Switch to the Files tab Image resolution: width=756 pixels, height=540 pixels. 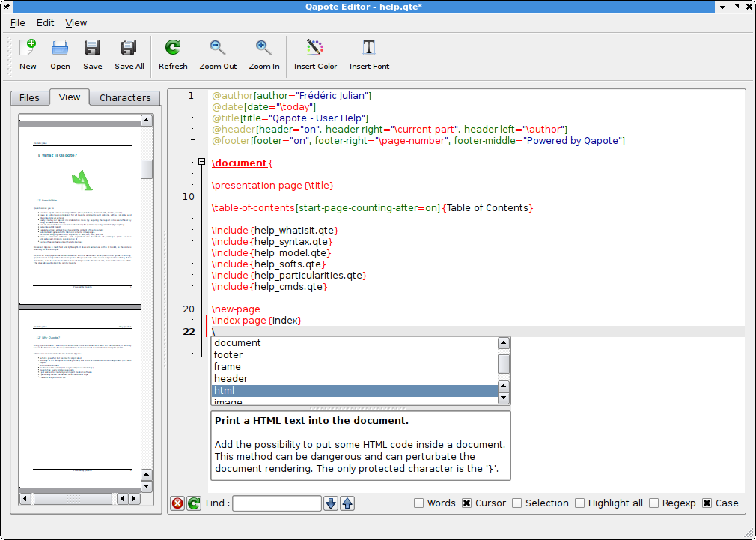pyautogui.click(x=29, y=98)
